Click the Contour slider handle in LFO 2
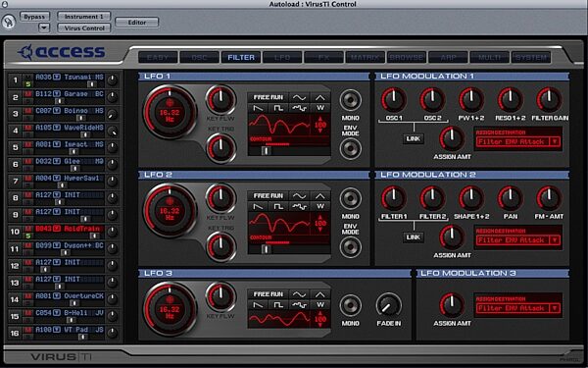The image size is (588, 368). click(x=266, y=249)
